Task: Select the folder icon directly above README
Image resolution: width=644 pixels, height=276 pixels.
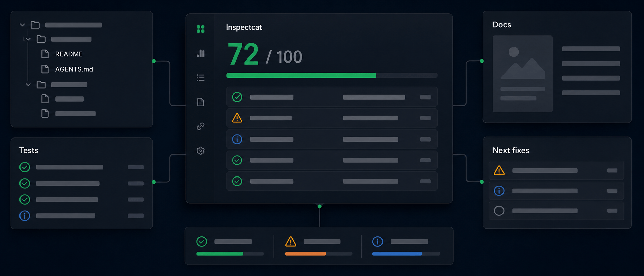Action: pyautogui.click(x=41, y=39)
